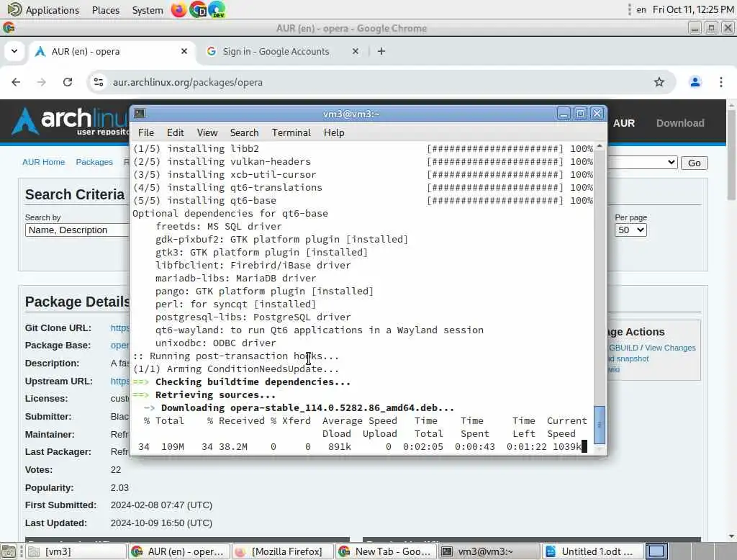Switch to 'New Tab - Goo...' taskbar entry
Image resolution: width=737 pixels, height=560 pixels.
pyautogui.click(x=386, y=551)
